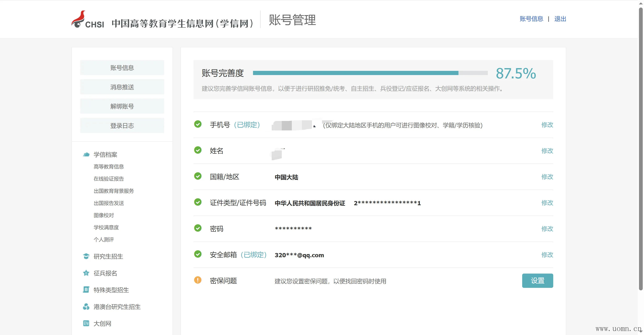This screenshot has height=335, width=644.
Task: Click the 学信档案 sidebar icon
Action: (86, 155)
